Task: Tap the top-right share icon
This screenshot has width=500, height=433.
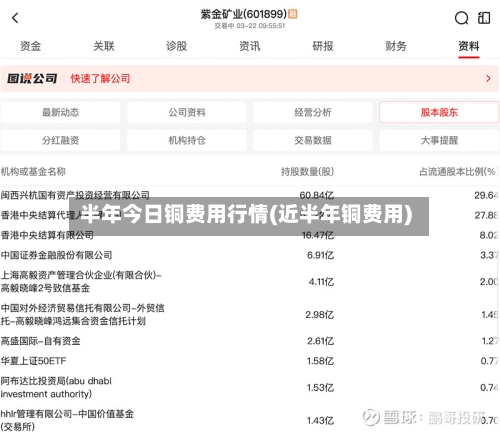Action: click(x=484, y=18)
